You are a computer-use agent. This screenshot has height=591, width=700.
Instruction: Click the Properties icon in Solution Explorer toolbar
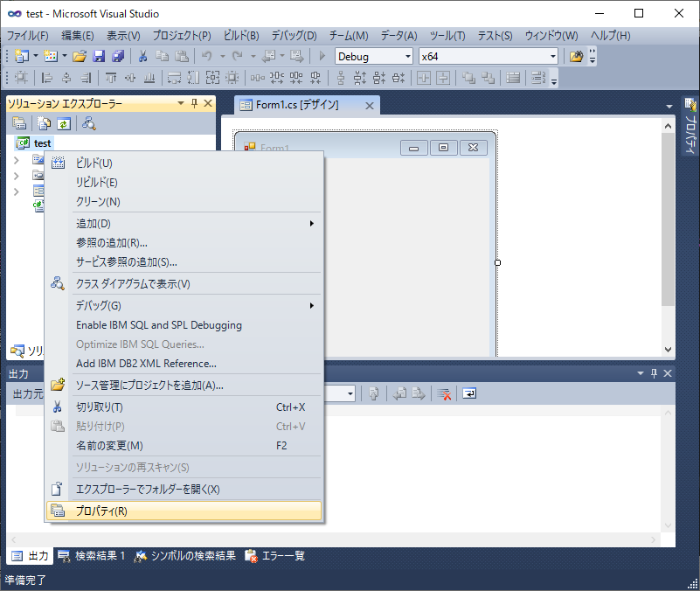19,123
